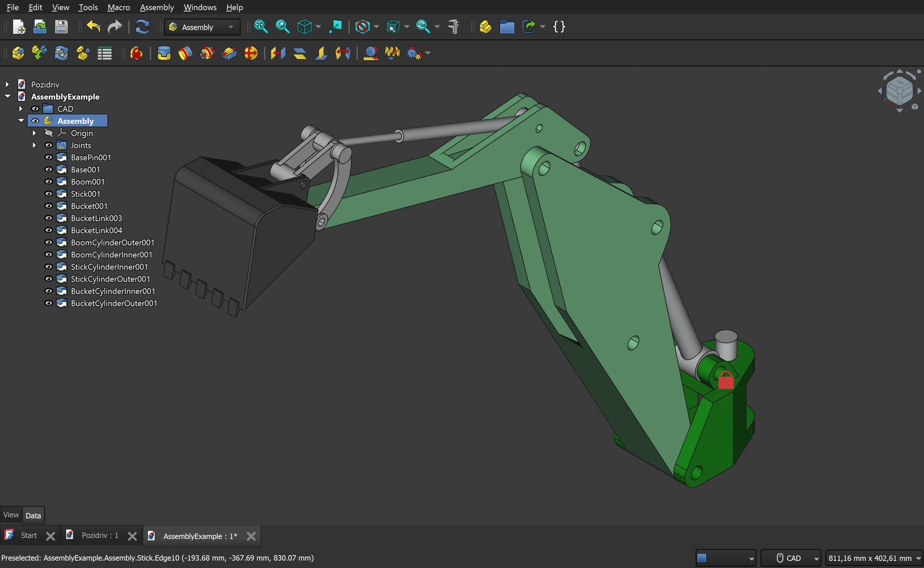Open Bill of Materials list icon
Image resolution: width=924 pixels, height=568 pixels.
pyautogui.click(x=104, y=53)
